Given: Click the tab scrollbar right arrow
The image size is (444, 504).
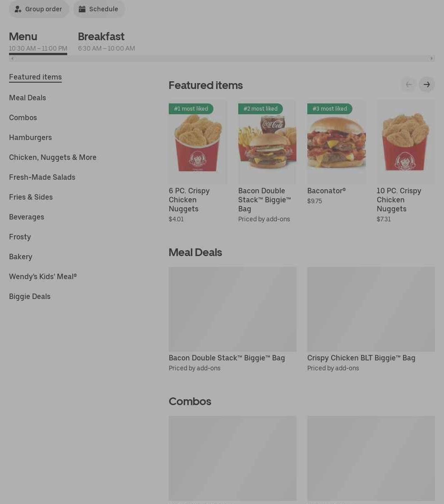Looking at the screenshot, I should tap(431, 58).
